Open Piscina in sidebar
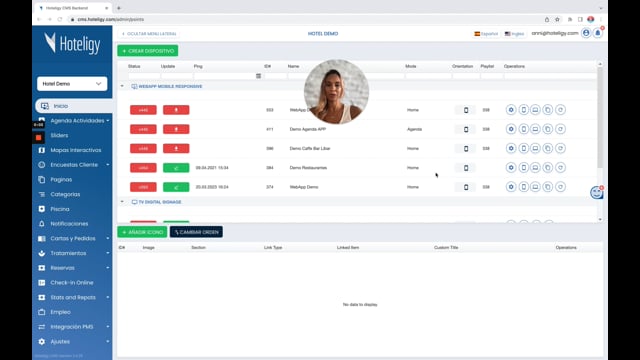Screen dimensions: 640x360 (x=60, y=209)
